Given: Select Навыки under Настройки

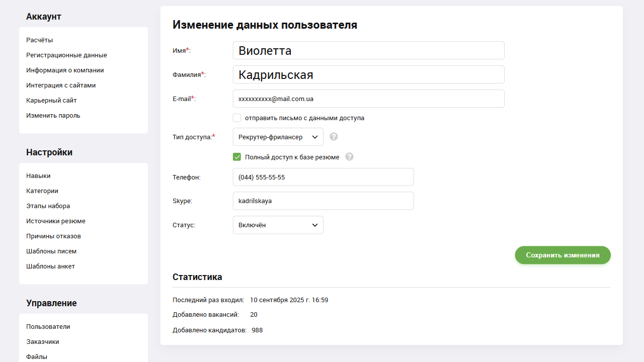Looking at the screenshot, I should pyautogui.click(x=38, y=175).
